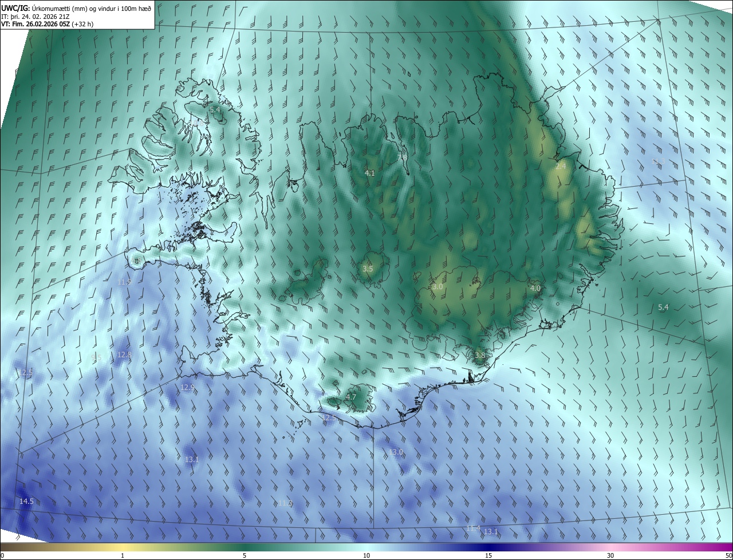This screenshot has width=733, height=560.
Task: Click the color scale tick label '5'
Action: pos(245,555)
